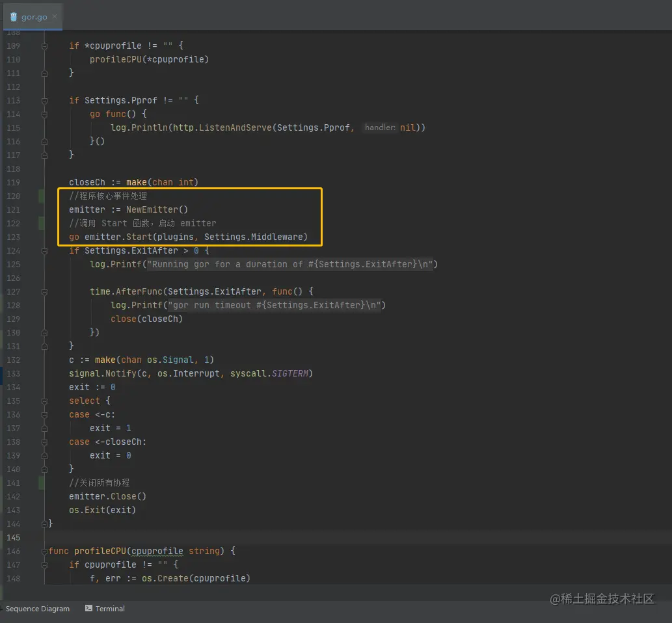Click the green change marker at line 141
The width and height of the screenshot is (672, 623).
(42, 483)
